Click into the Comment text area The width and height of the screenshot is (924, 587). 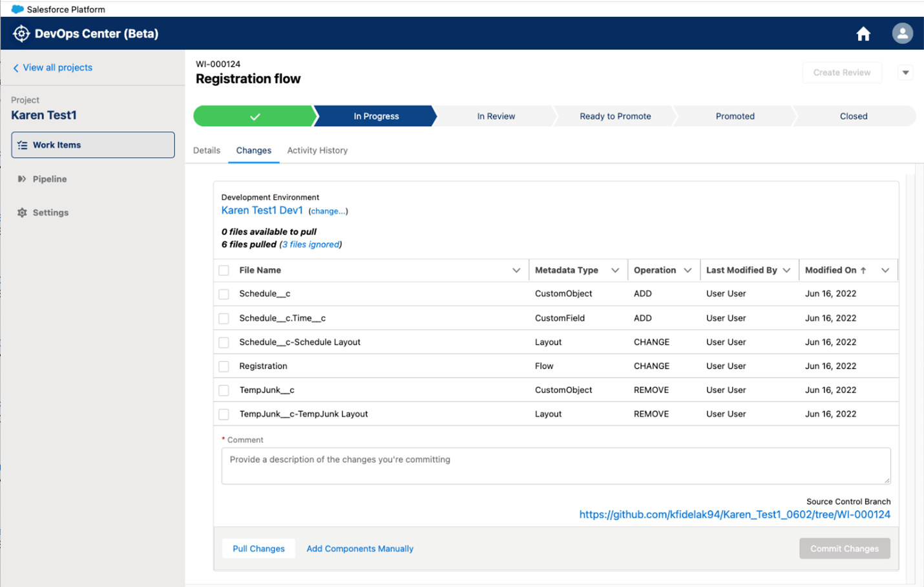click(556, 466)
